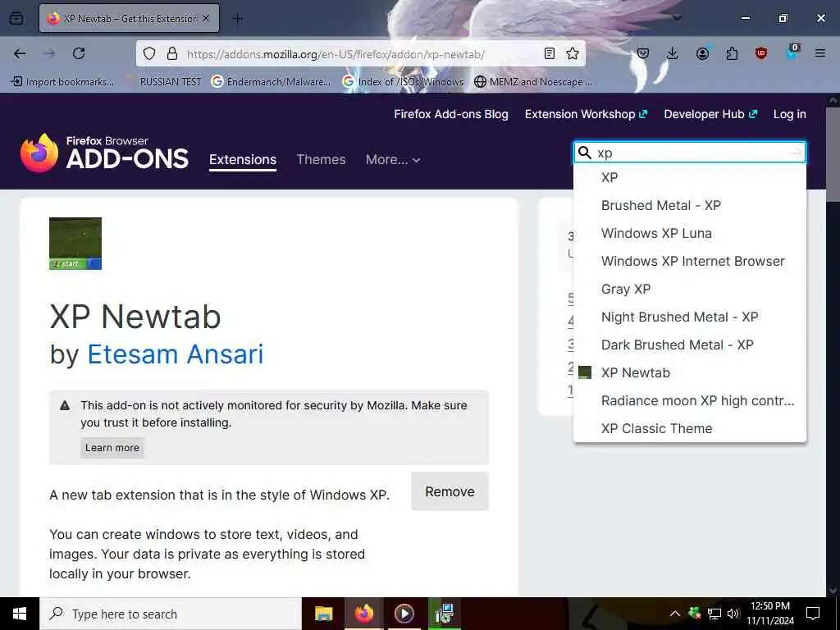Select "XP Newtab" suggestion

(x=689, y=372)
